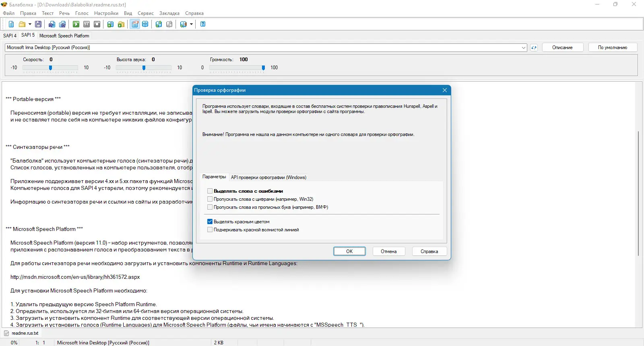644x346 pixels.
Task: Open the Голос menu
Action: click(82, 13)
